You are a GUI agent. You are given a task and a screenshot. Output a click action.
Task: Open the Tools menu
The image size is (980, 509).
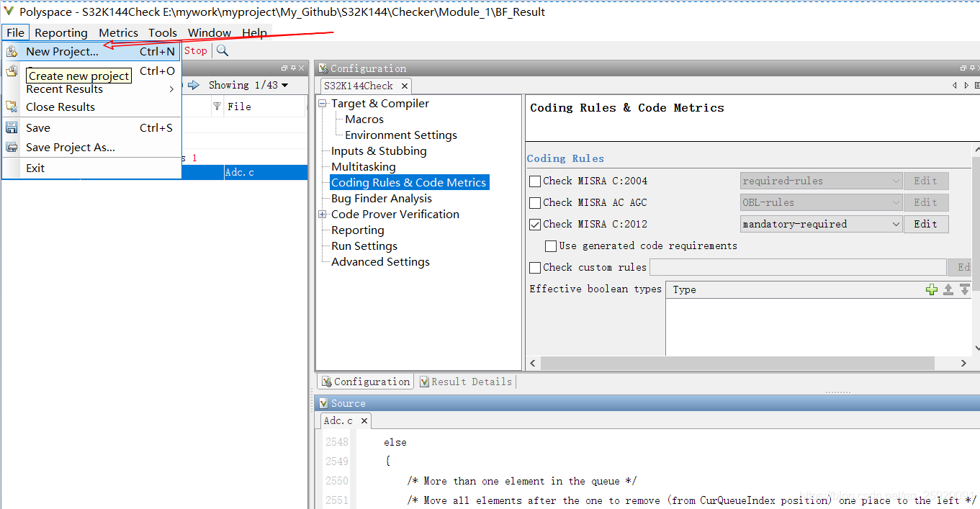[163, 32]
